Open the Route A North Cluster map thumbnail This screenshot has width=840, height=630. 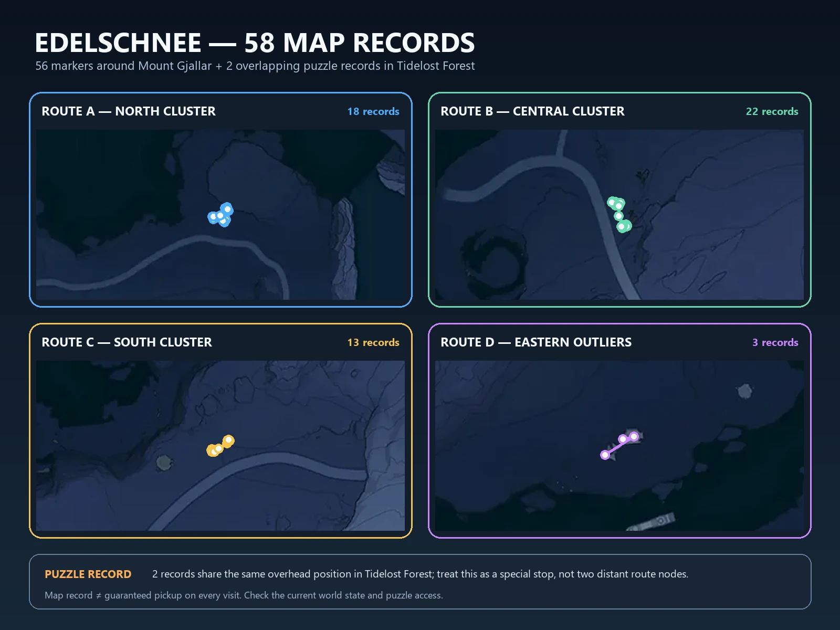tap(220, 215)
